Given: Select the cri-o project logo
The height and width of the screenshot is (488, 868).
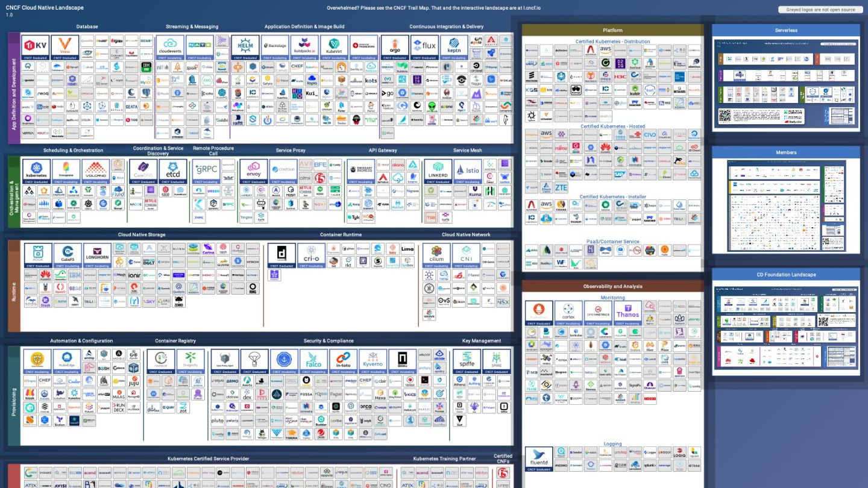Looking at the screenshot, I should 311,255.
